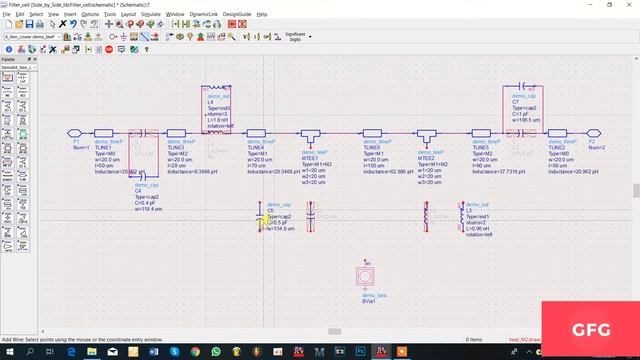Open the Insert menu
The width and height of the screenshot is (640, 360).
coord(70,14)
